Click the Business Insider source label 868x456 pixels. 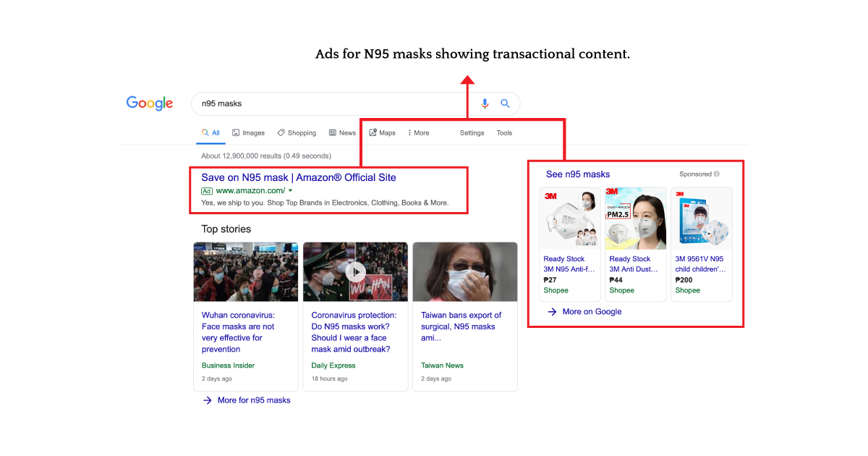tap(229, 366)
